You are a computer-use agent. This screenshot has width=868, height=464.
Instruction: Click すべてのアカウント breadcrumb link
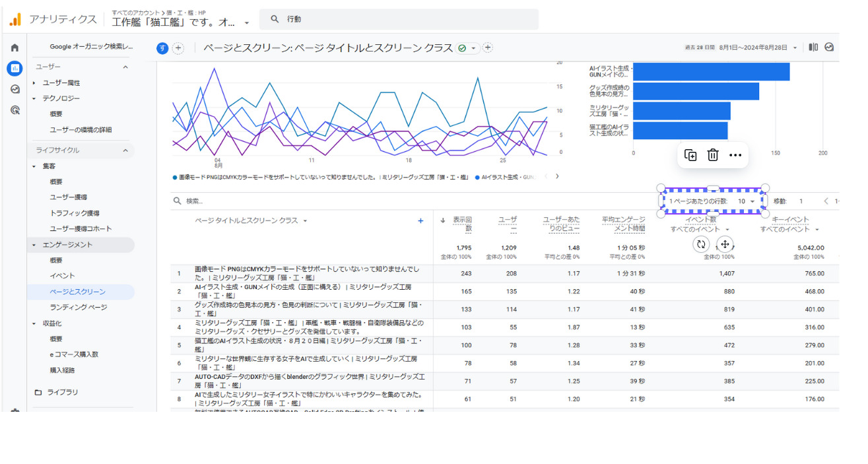pos(137,13)
